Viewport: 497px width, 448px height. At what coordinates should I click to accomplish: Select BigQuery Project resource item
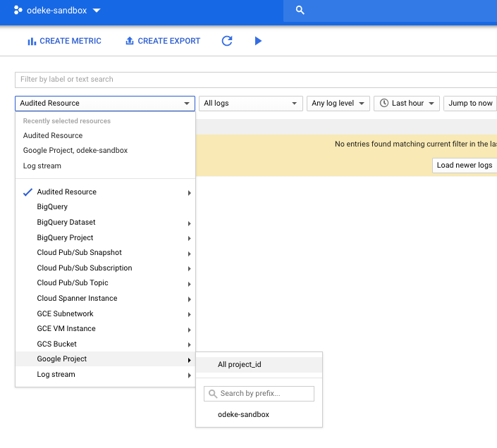click(x=105, y=238)
